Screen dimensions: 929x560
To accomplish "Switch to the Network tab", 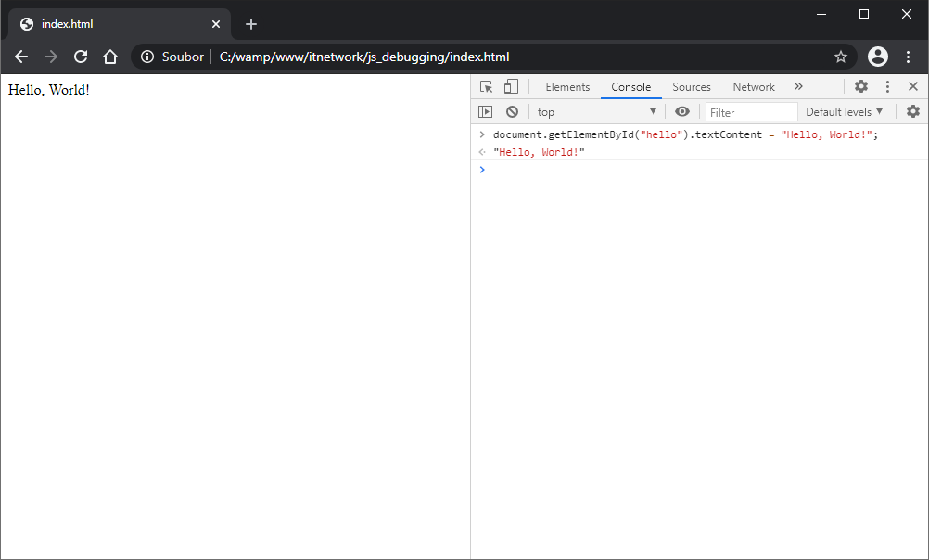I will (753, 87).
